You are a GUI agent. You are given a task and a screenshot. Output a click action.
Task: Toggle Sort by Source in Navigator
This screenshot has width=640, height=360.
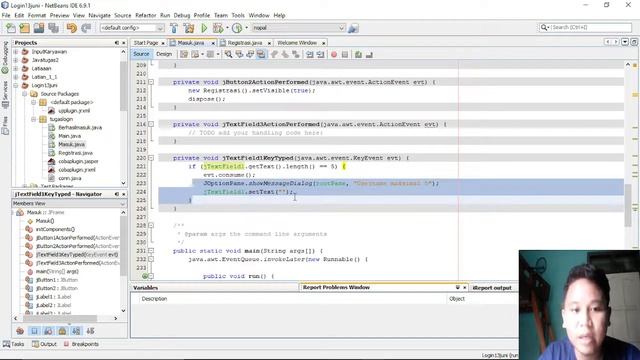click(90, 331)
